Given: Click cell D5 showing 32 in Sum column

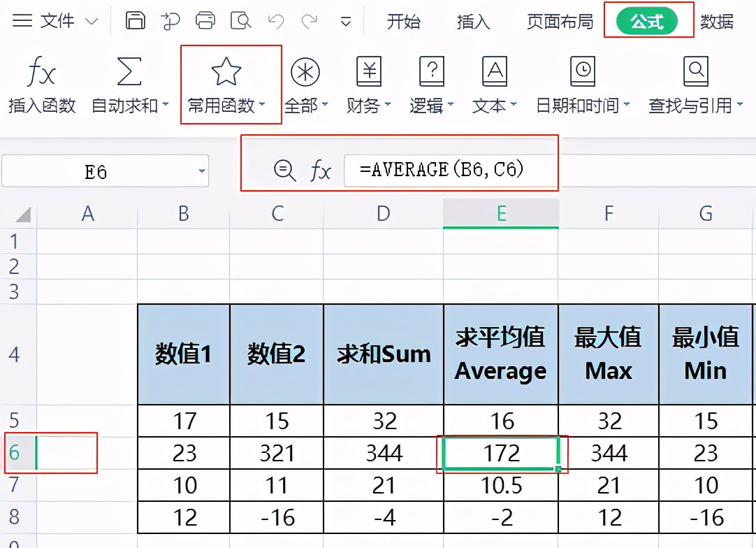Looking at the screenshot, I should coord(384,421).
